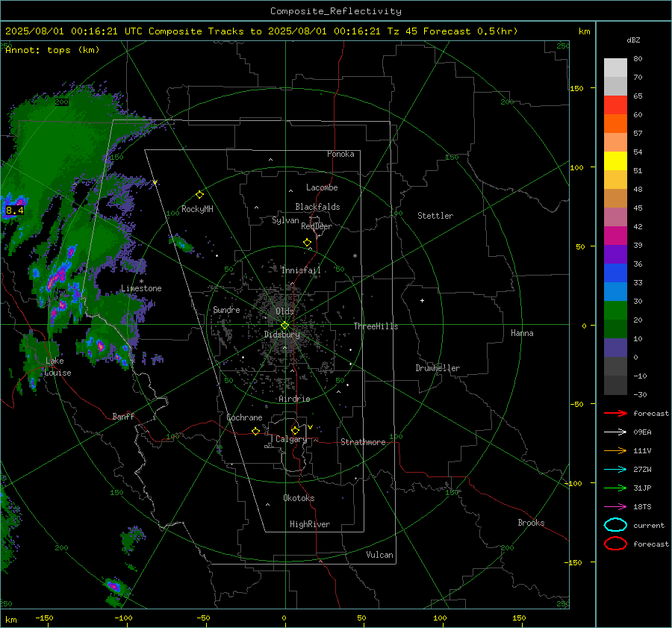Image resolution: width=672 pixels, height=628 pixels.
Task: Click the timestamp header text line
Action: [261, 31]
